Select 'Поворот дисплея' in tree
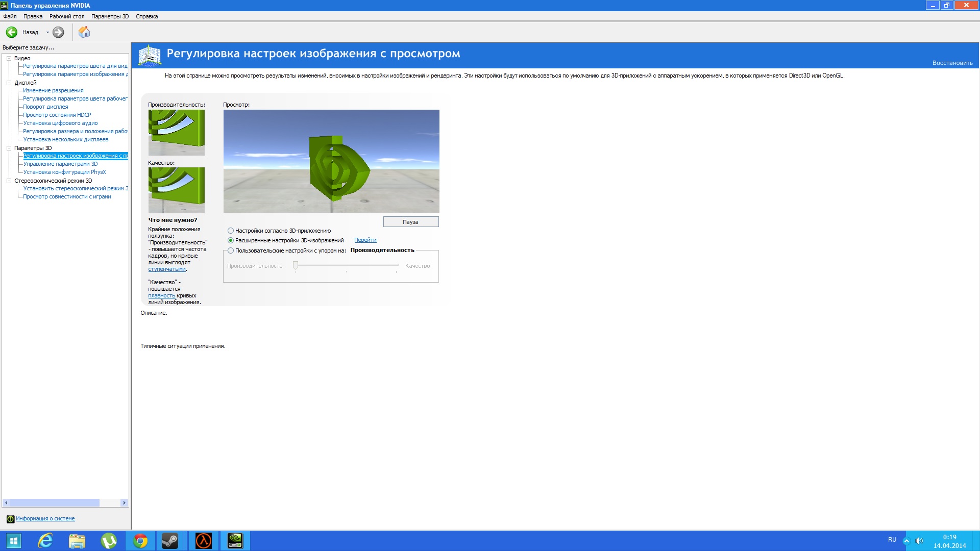The width and height of the screenshot is (980, 551). click(x=45, y=107)
